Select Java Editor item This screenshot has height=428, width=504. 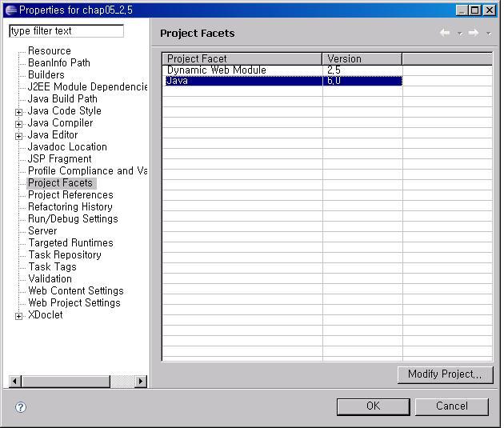pyautogui.click(x=53, y=134)
